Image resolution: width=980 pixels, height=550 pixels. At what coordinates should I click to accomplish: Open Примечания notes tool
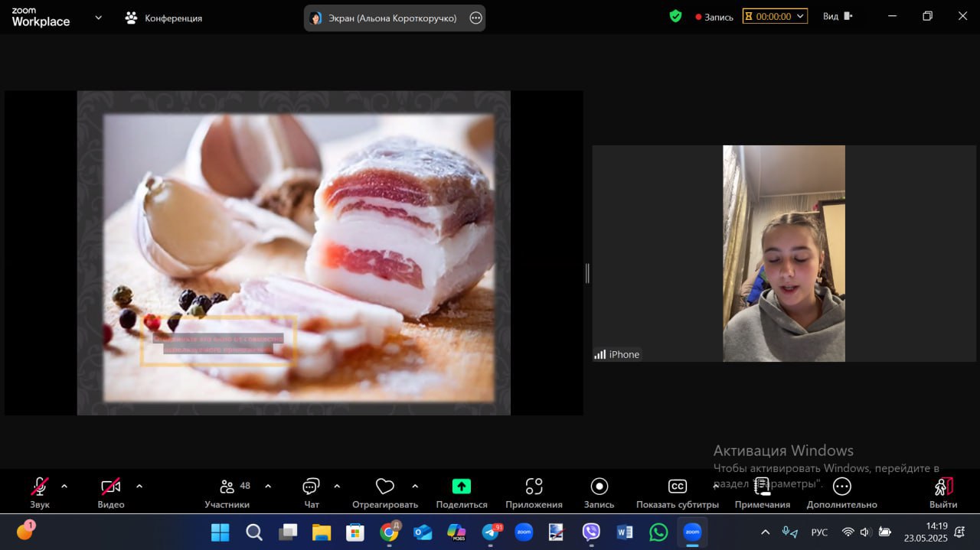coord(763,493)
